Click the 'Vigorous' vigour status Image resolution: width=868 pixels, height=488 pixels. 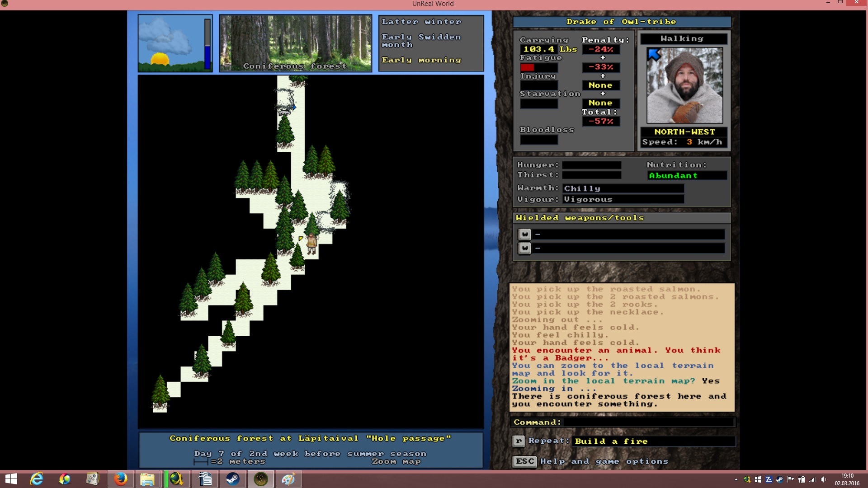[x=623, y=199]
